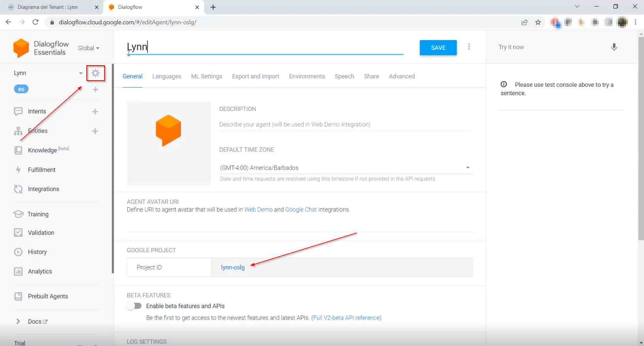
Task: Click the browser share page icon
Action: (x=524, y=22)
